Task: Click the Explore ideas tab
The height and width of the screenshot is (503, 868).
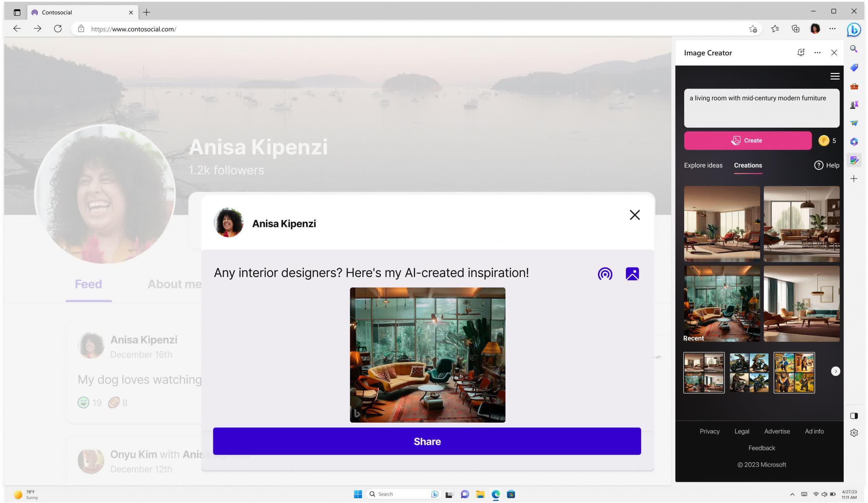Action: coord(703,165)
